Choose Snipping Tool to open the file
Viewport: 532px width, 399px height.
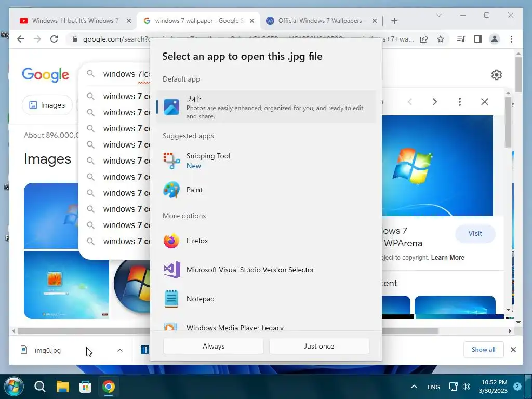click(267, 161)
